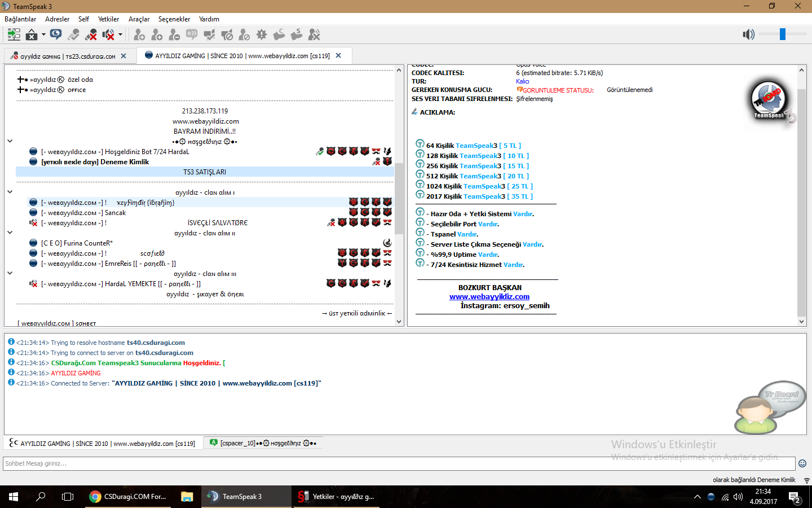This screenshot has height=508, width=812.
Task: Open the Yetkiler menu
Action: click(108, 19)
